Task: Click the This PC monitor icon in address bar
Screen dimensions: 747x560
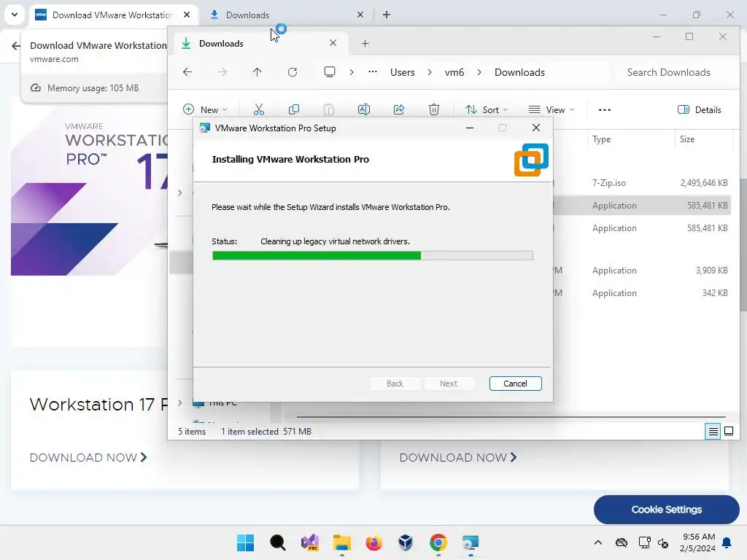Action: click(x=329, y=72)
